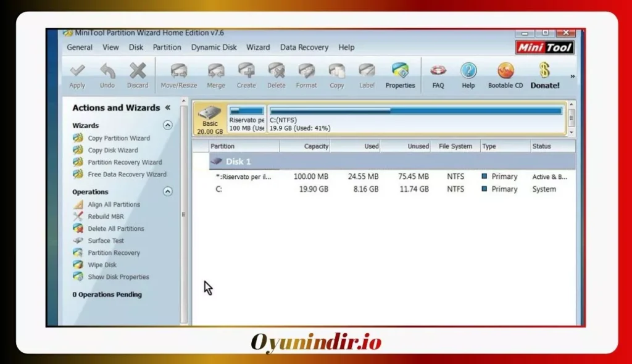Select the Label partition tool

point(367,76)
